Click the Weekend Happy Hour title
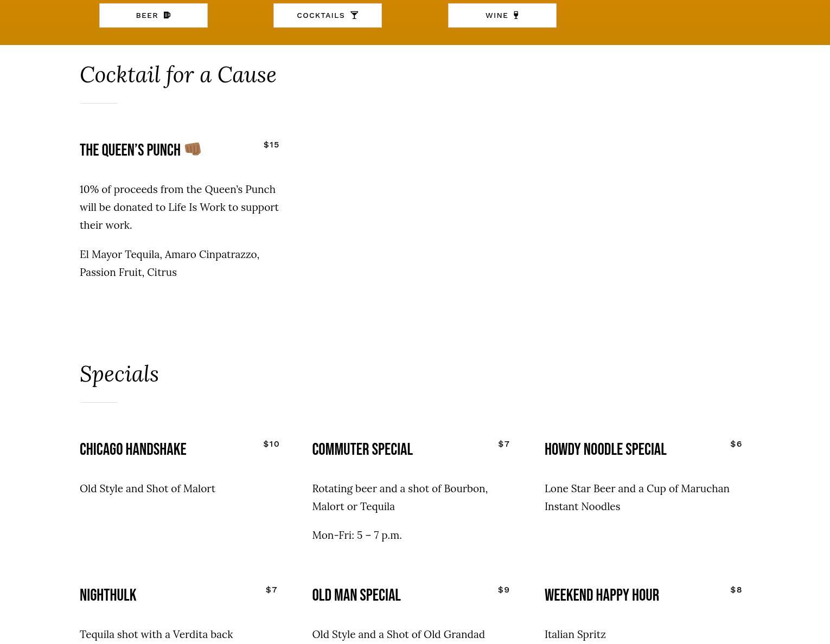Image resolution: width=830 pixels, height=644 pixels. [x=602, y=595]
